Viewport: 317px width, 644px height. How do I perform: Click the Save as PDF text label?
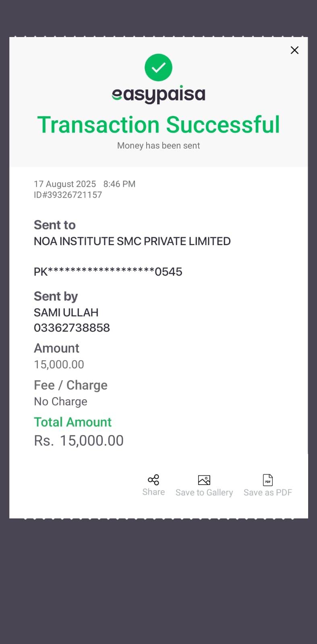[268, 493]
